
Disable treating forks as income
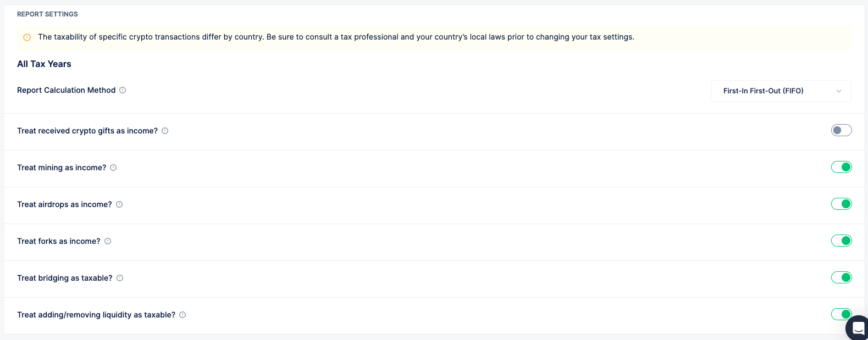click(x=841, y=240)
